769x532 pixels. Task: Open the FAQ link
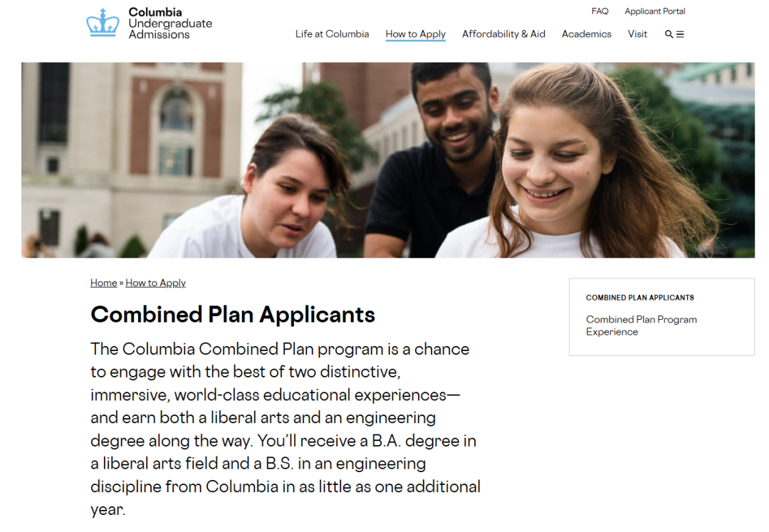click(x=600, y=11)
